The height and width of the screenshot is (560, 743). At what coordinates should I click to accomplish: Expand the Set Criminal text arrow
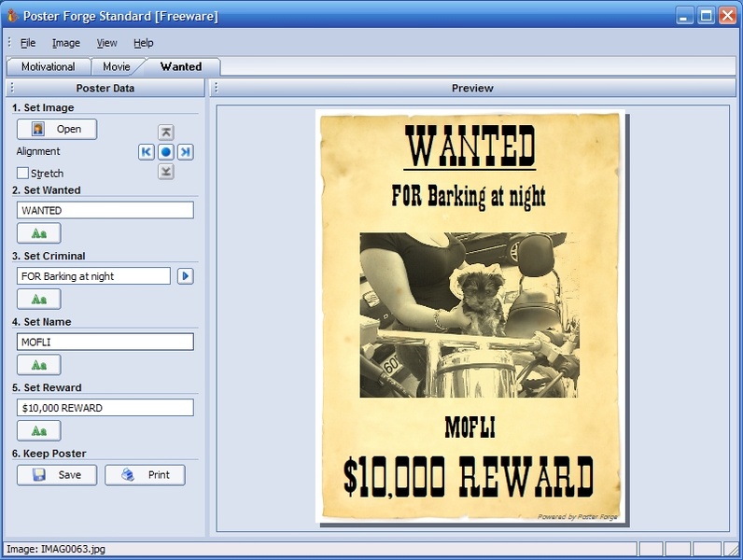(185, 276)
